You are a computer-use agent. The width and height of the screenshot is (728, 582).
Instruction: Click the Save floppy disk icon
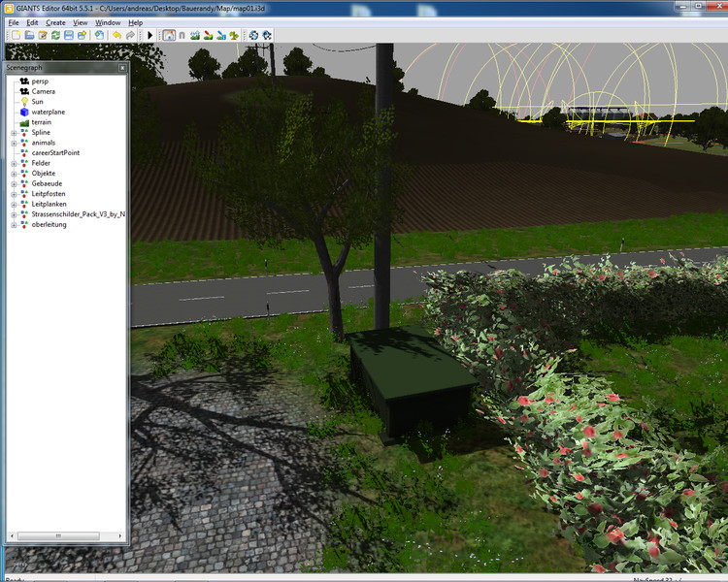(x=69, y=35)
